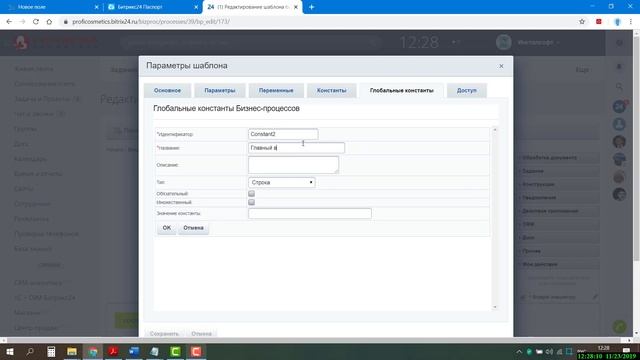Open Adobe Acrobat from the taskbar

click(113, 351)
